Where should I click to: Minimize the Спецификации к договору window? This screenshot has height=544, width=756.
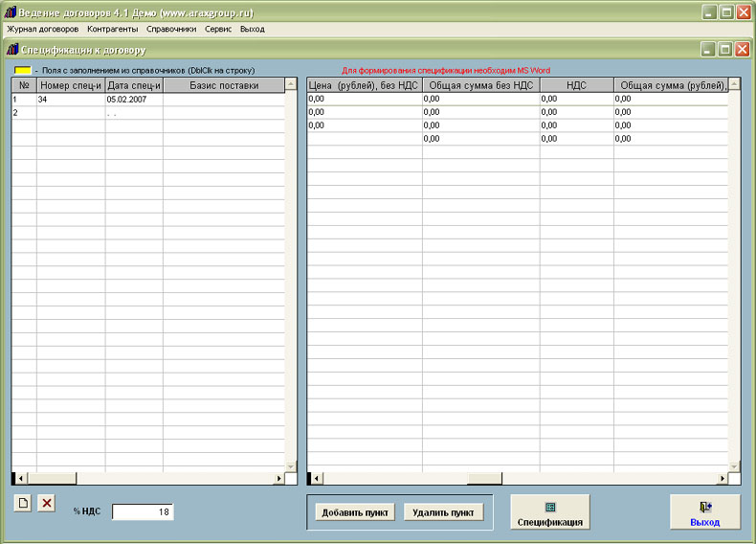coord(708,49)
